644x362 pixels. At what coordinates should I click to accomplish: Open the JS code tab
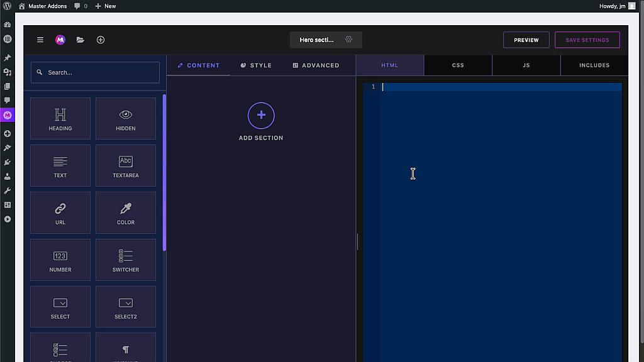click(x=526, y=65)
